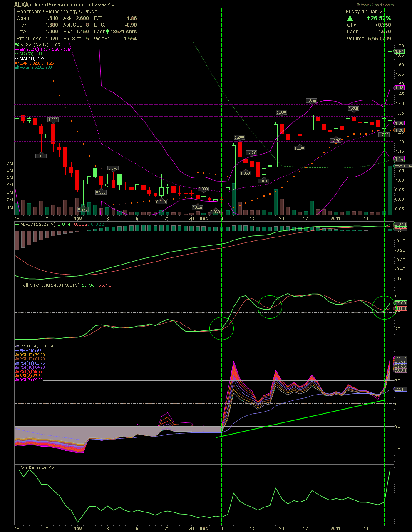Screen dimensions: 412x532
Task: Click the 0.860 low price label on chart
Action: coord(215,212)
